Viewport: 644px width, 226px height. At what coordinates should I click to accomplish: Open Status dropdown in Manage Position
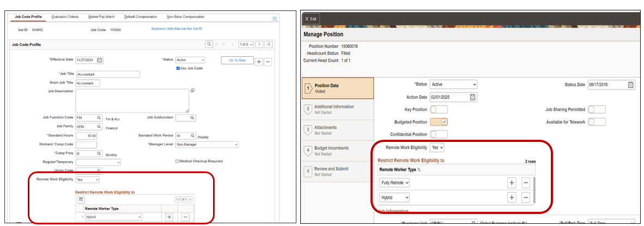453,85
